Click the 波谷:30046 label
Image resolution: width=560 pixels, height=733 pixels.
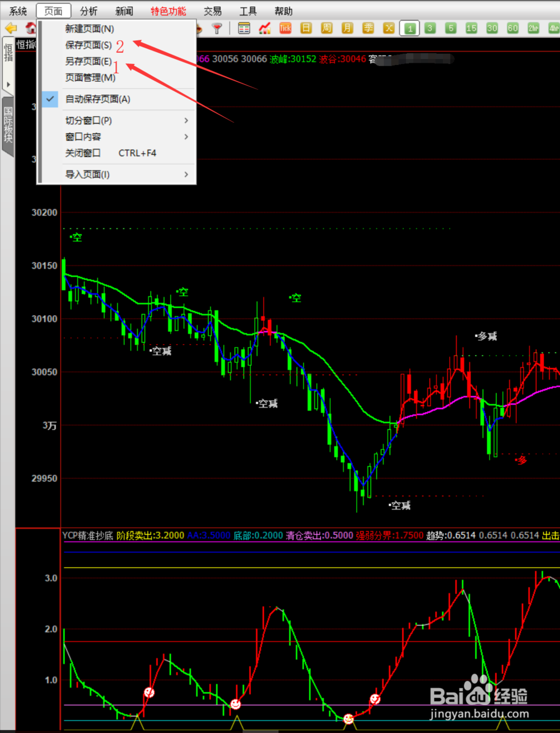point(342,59)
